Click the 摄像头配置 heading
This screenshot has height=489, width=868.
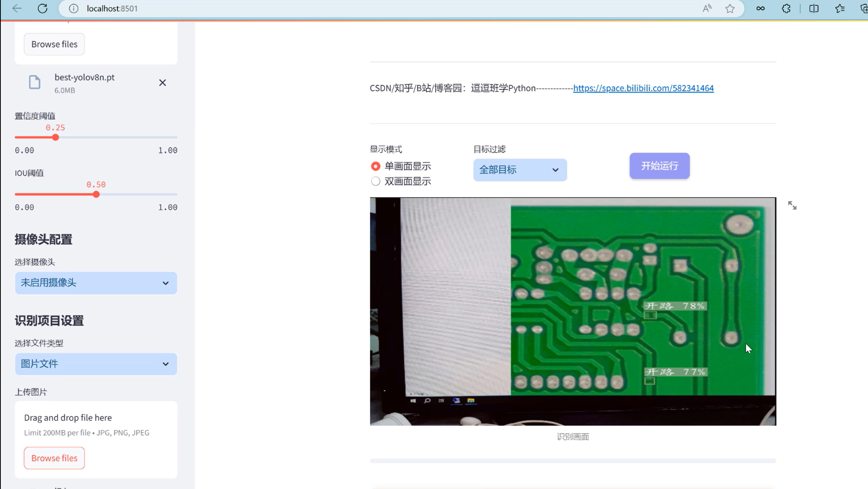tap(43, 239)
